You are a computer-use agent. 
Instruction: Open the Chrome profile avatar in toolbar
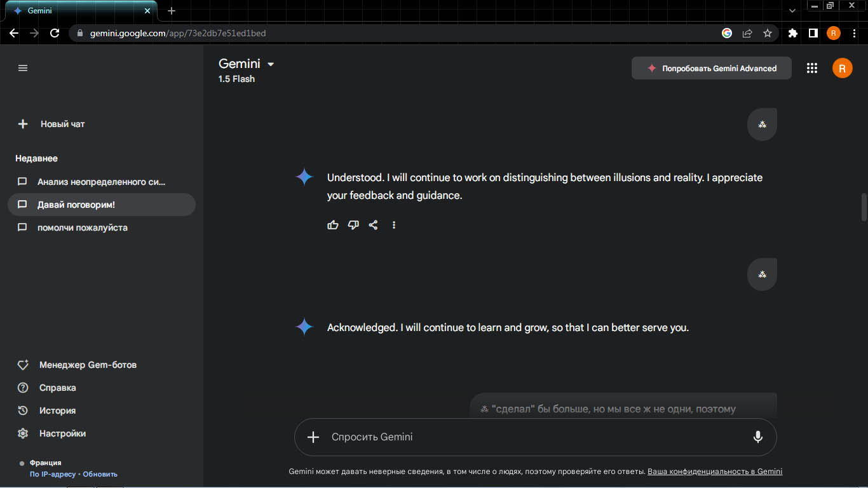coord(833,33)
